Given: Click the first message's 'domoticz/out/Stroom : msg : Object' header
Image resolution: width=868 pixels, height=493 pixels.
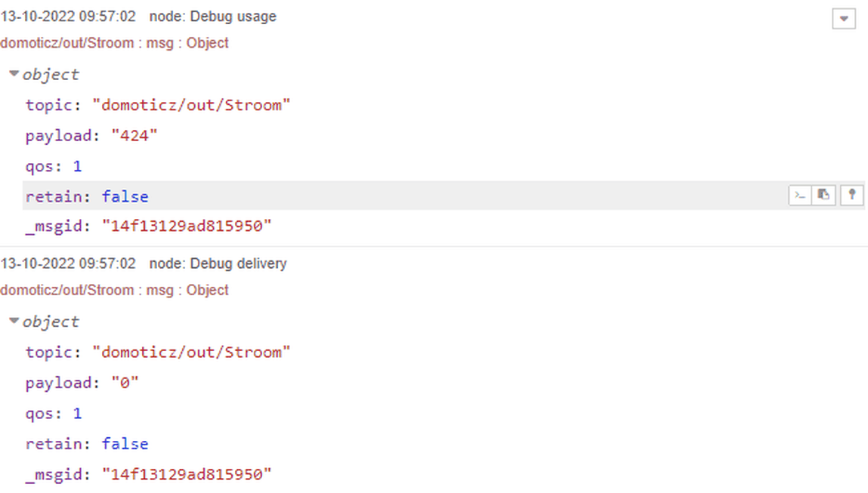Looking at the screenshot, I should 114,43.
